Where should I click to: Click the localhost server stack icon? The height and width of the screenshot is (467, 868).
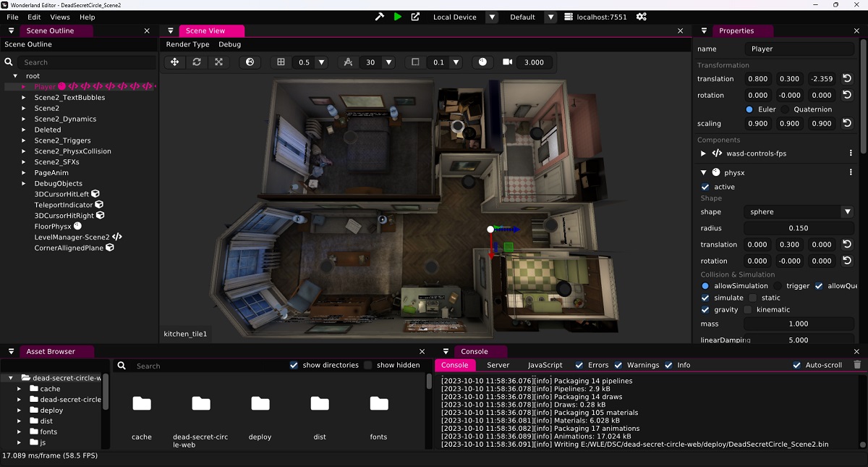click(x=569, y=17)
